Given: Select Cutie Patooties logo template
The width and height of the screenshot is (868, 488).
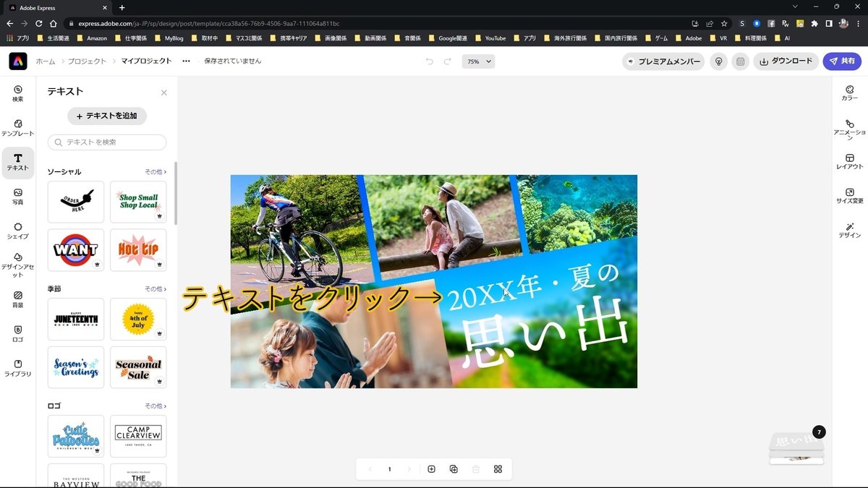Looking at the screenshot, I should tap(76, 436).
